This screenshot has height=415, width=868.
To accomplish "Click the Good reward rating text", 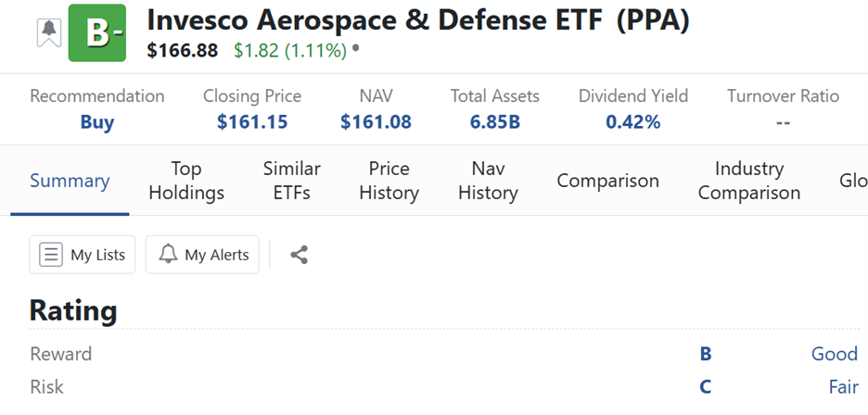I will pos(834,354).
